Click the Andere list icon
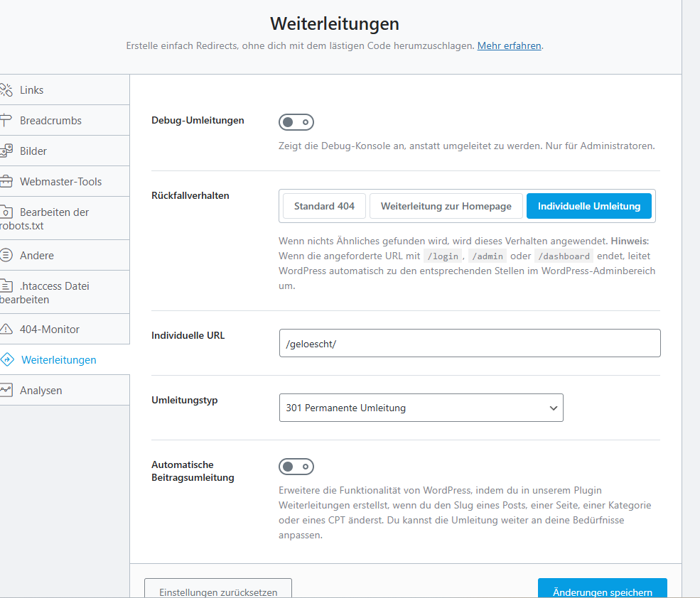 6,256
